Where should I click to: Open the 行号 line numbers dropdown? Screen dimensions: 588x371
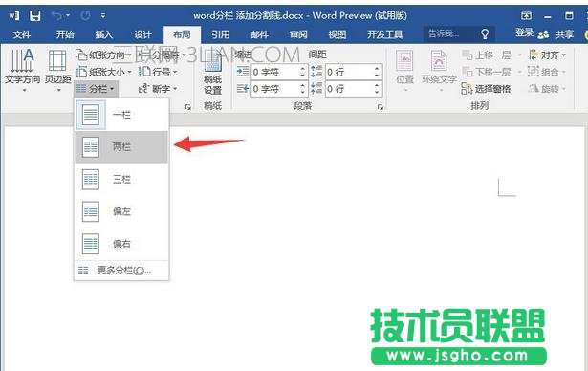tap(158, 72)
